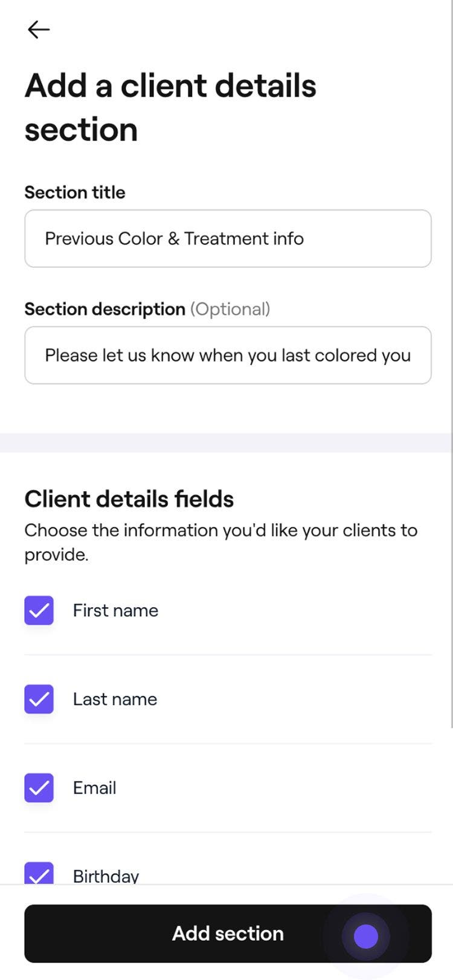Go back using the arrow icon
The width and height of the screenshot is (453, 980).
(x=38, y=30)
